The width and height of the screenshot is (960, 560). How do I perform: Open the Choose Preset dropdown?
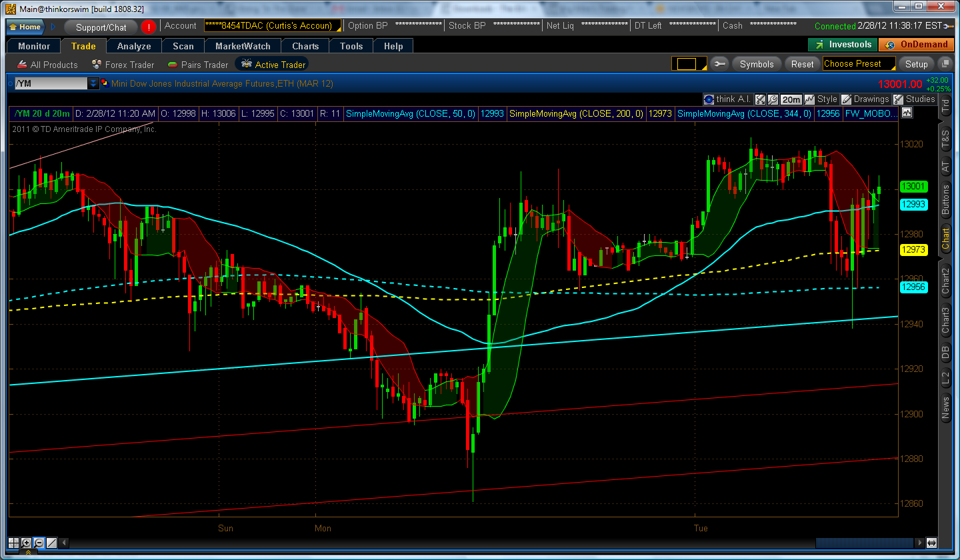tap(859, 64)
